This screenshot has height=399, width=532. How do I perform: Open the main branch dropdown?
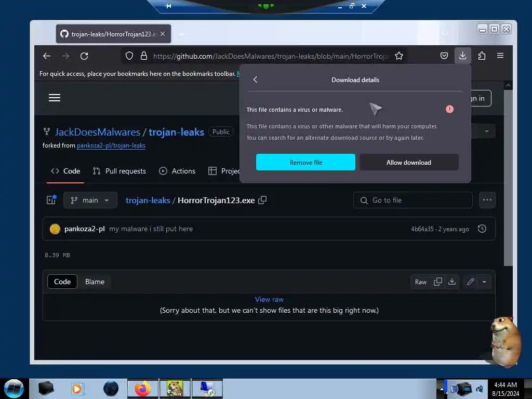point(90,200)
